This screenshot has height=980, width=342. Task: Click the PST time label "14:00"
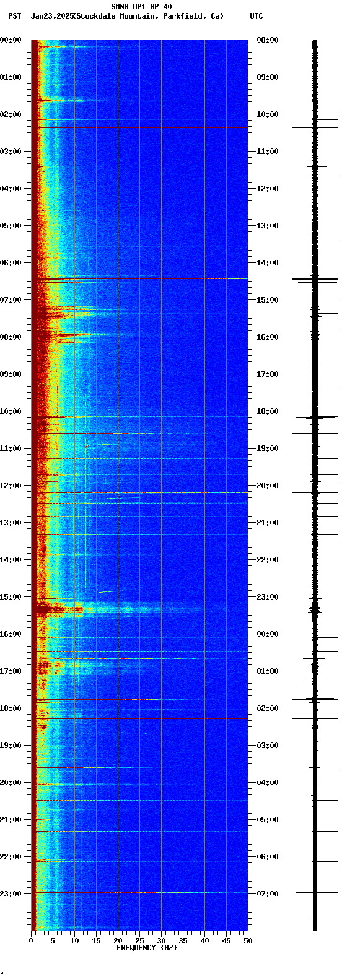[11, 559]
